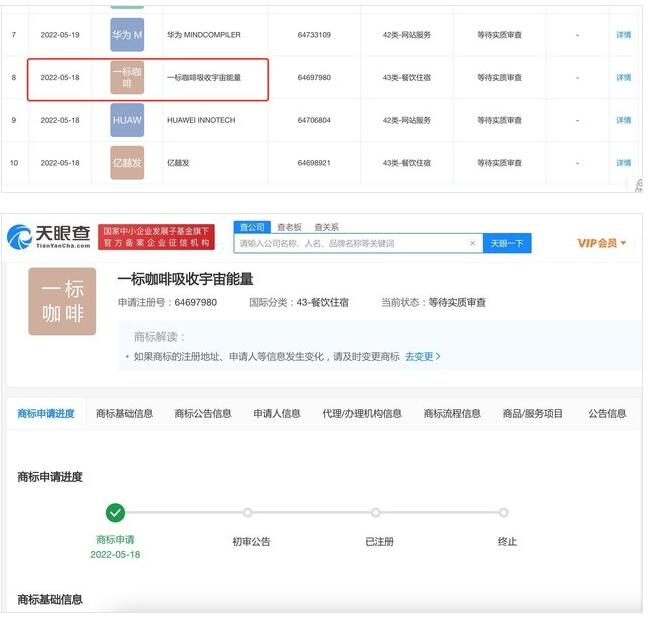This screenshot has height=620, width=648.
Task: Click the 当前状态：等待实质审查 detail text
Action: click(433, 302)
